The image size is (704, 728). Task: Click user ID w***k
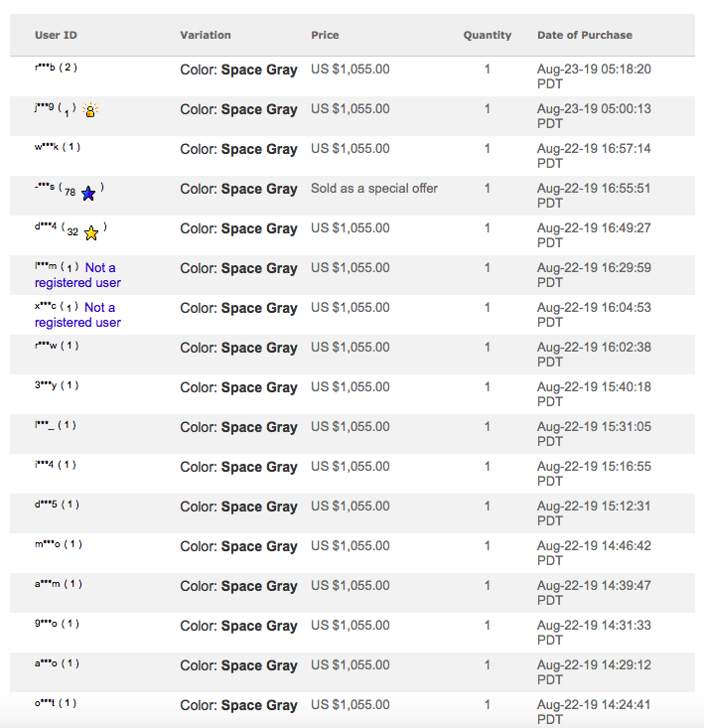(45, 147)
